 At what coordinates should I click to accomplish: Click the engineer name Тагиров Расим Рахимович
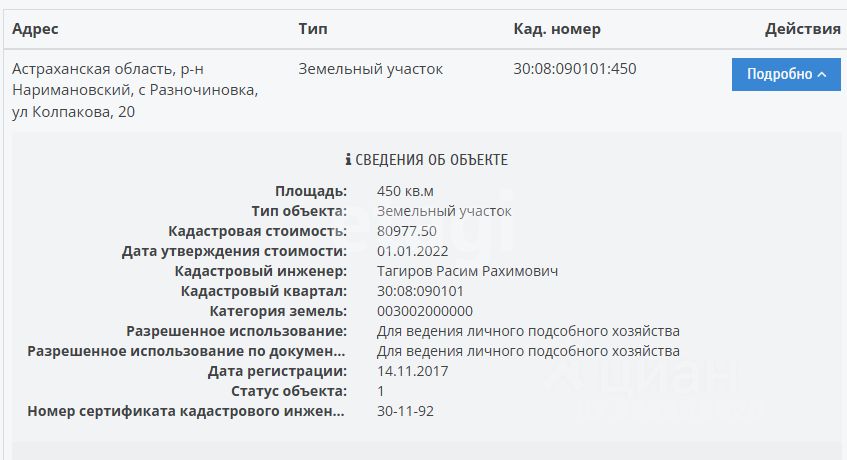[467, 271]
